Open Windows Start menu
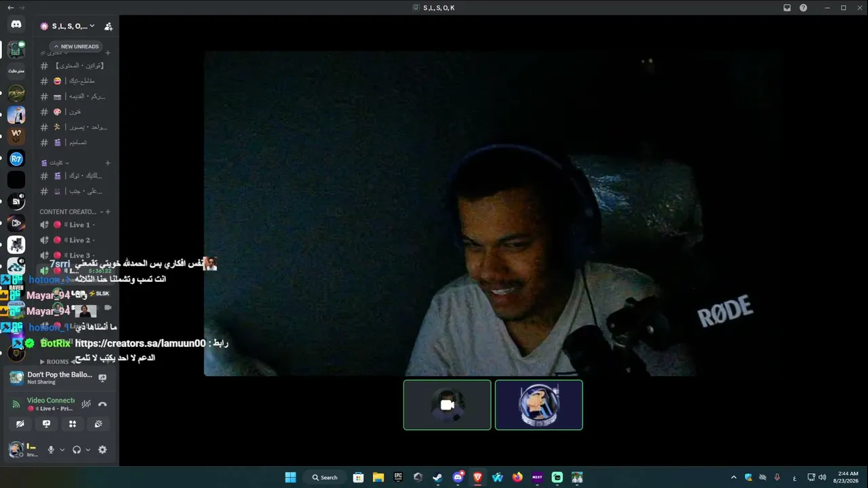Image resolution: width=868 pixels, height=488 pixels. (x=290, y=477)
